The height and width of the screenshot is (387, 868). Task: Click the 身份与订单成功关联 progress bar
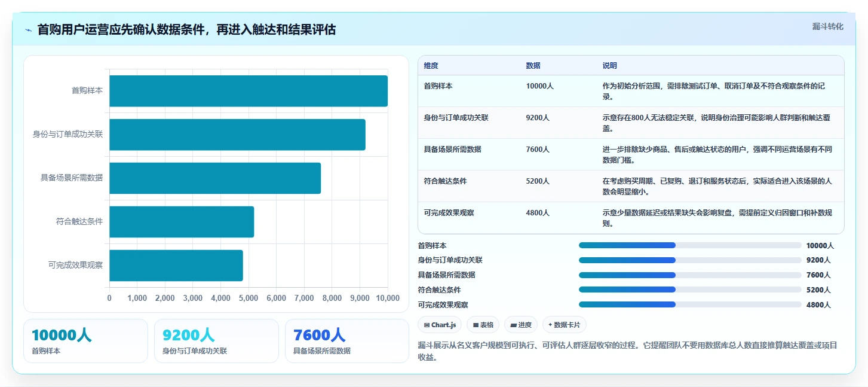(690, 260)
